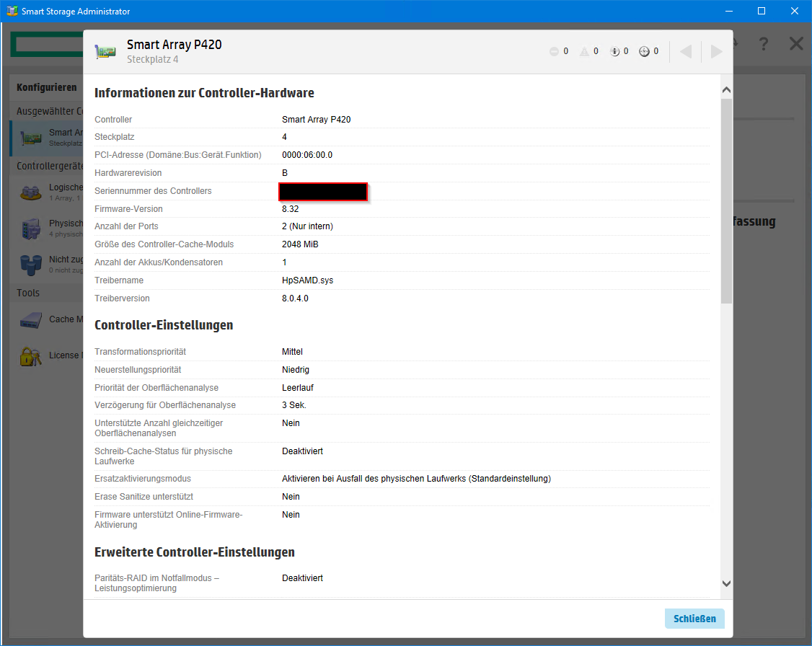Image resolution: width=812 pixels, height=646 pixels.
Task: Click surface analysis priority Leerlauf
Action: (x=298, y=388)
